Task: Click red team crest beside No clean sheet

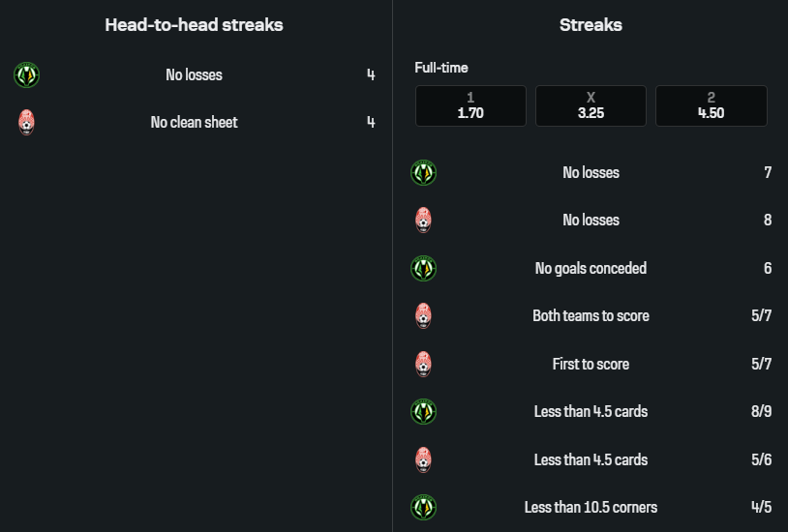Action: click(26, 123)
